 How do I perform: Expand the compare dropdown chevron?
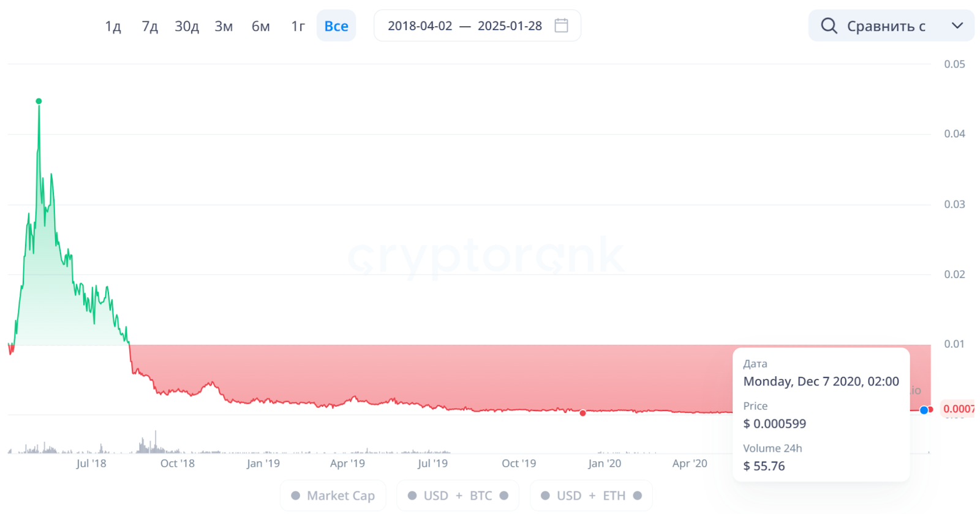(957, 26)
